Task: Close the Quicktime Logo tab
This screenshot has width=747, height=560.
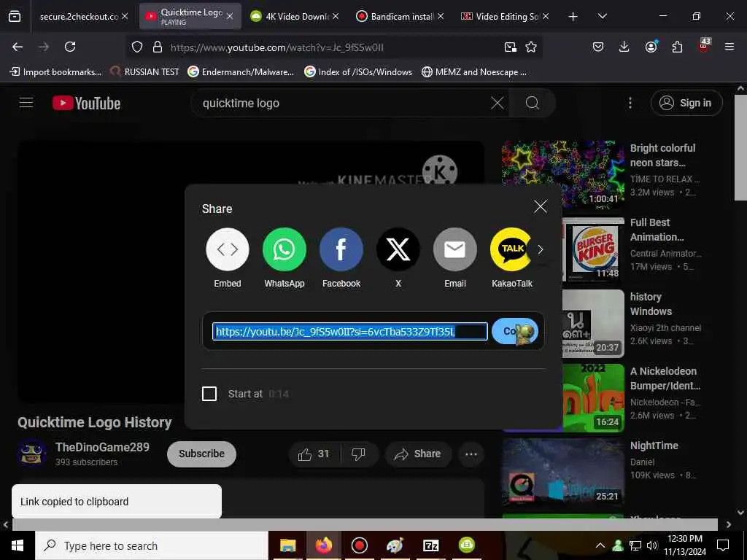Action: (230, 16)
